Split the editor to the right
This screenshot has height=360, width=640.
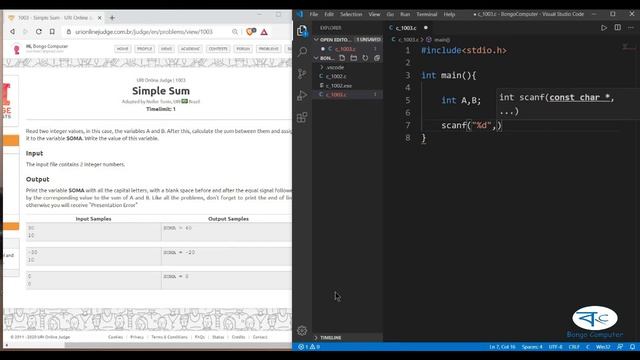pyautogui.click(x=618, y=28)
